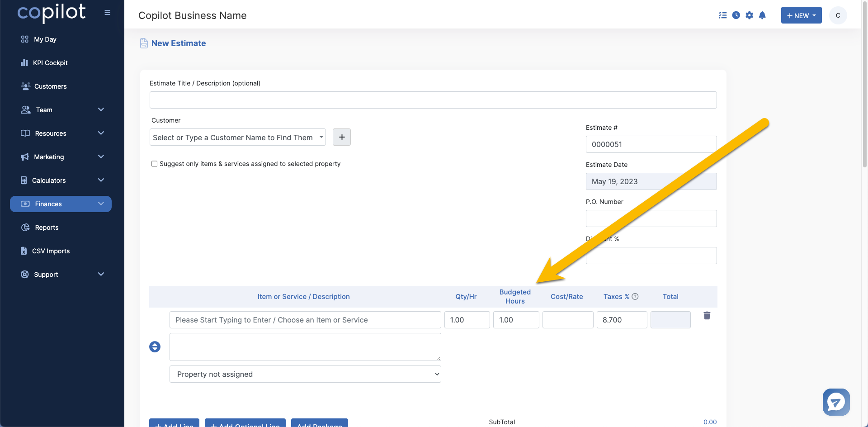868x427 pixels.
Task: Expand the Resources submenu chevron
Action: click(x=101, y=133)
